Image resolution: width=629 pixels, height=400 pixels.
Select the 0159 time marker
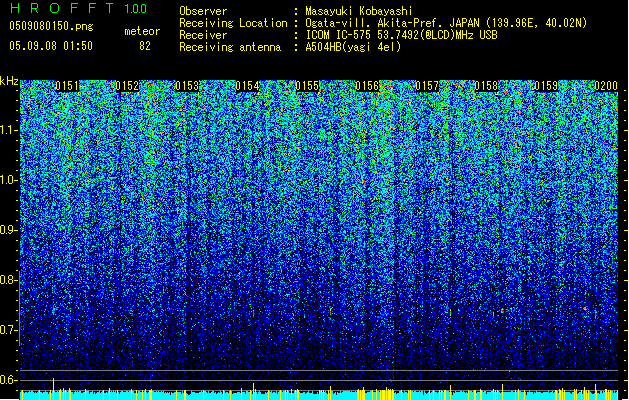click(x=546, y=86)
